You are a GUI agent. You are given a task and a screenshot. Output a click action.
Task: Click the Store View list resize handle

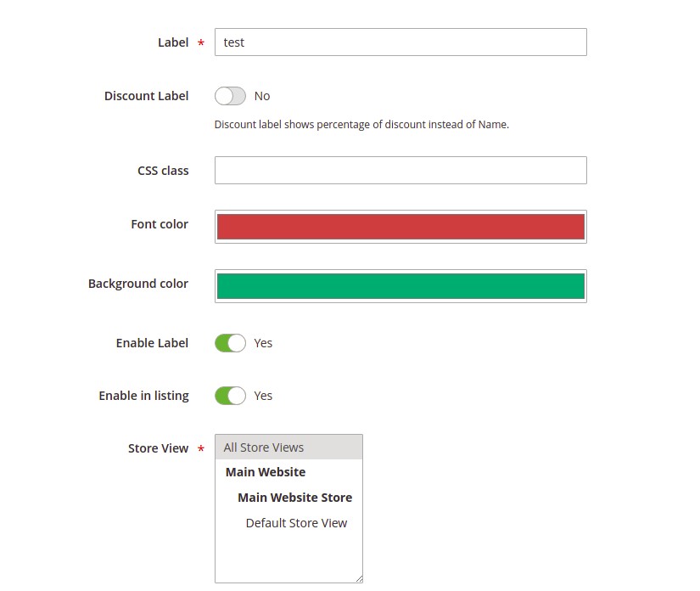(x=359, y=579)
